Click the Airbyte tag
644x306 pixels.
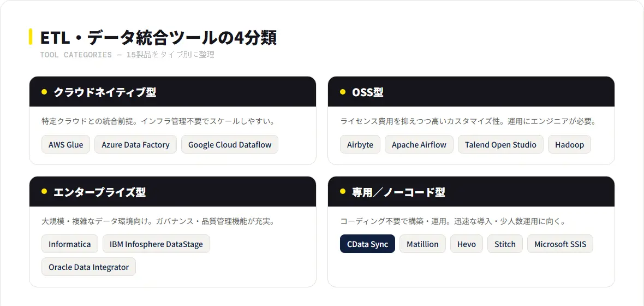(360, 144)
